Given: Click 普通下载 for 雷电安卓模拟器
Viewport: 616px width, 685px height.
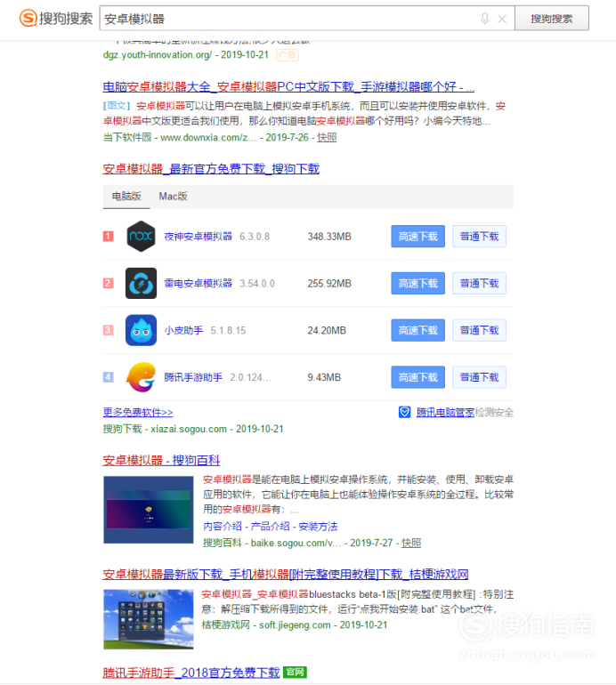Looking at the screenshot, I should (479, 283).
